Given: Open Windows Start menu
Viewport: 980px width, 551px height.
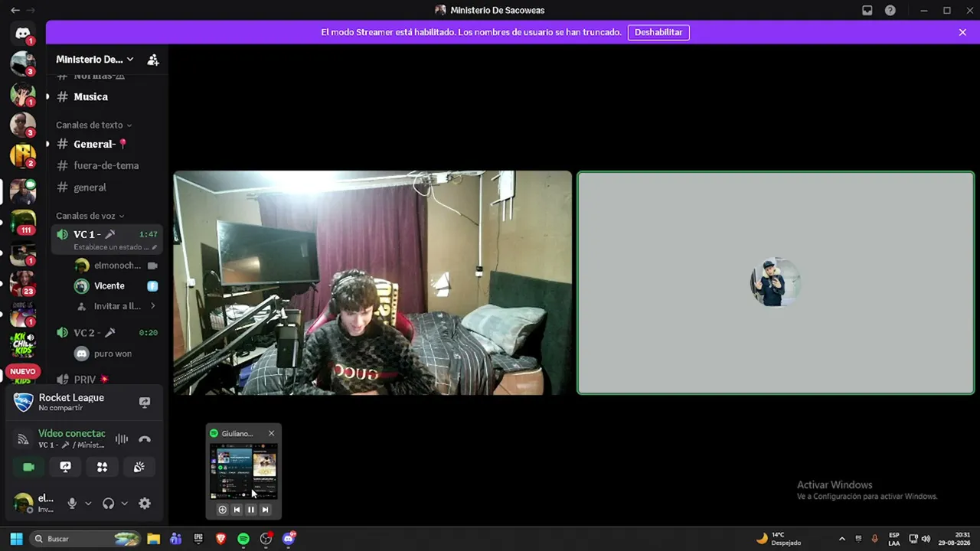Looking at the screenshot, I should (16, 539).
